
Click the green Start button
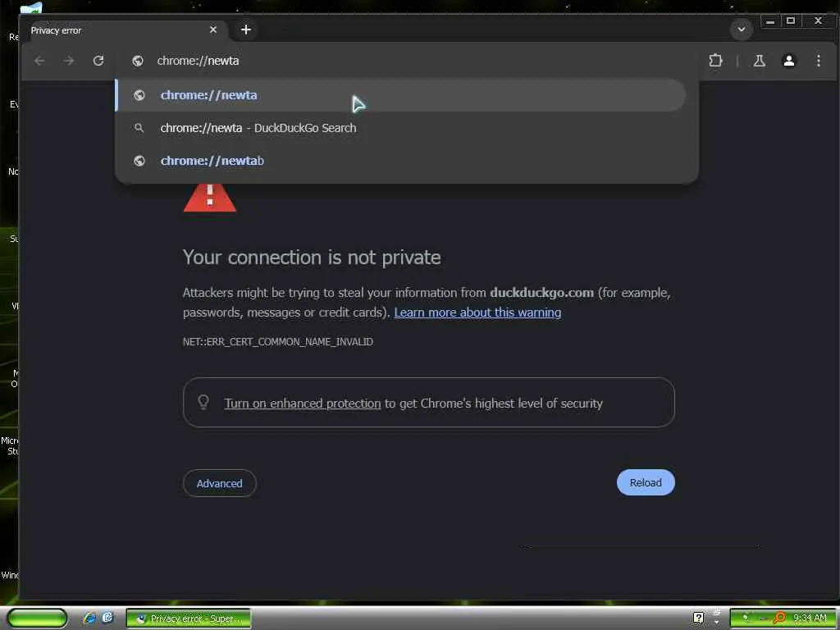(x=37, y=619)
